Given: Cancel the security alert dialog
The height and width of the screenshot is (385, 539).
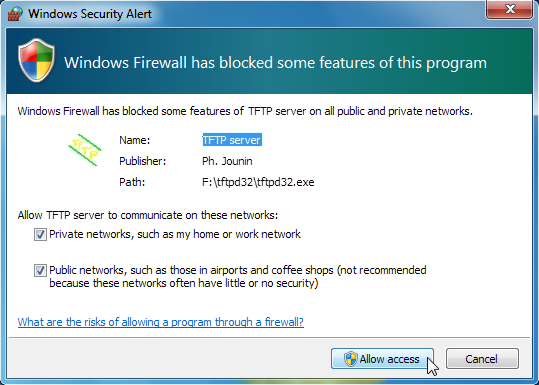Looking at the screenshot, I should 482,359.
